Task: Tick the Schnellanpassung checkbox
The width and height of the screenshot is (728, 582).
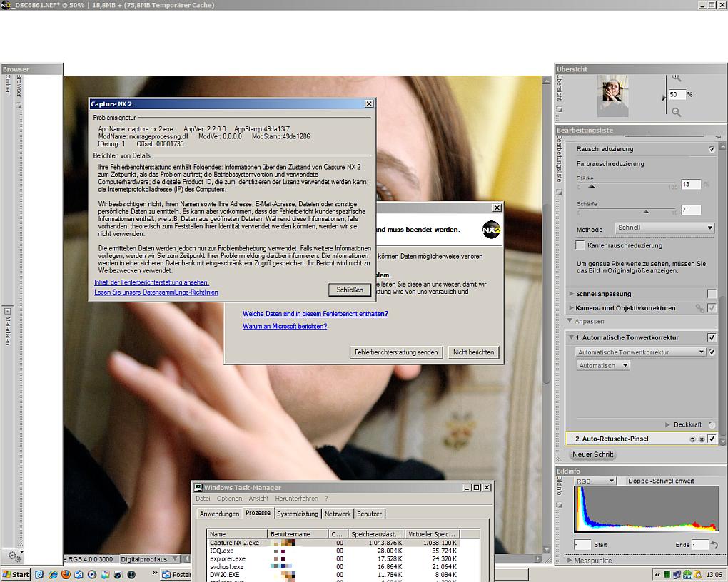Action: coord(712,294)
